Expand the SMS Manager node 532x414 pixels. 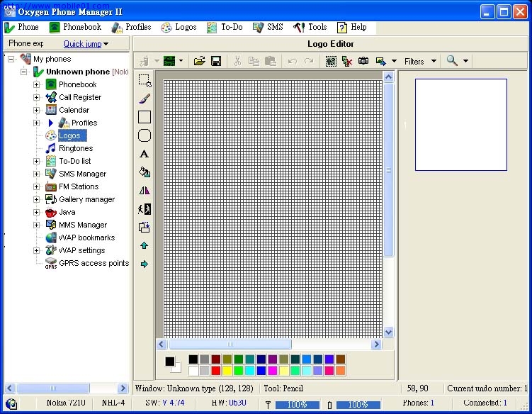[x=36, y=174]
